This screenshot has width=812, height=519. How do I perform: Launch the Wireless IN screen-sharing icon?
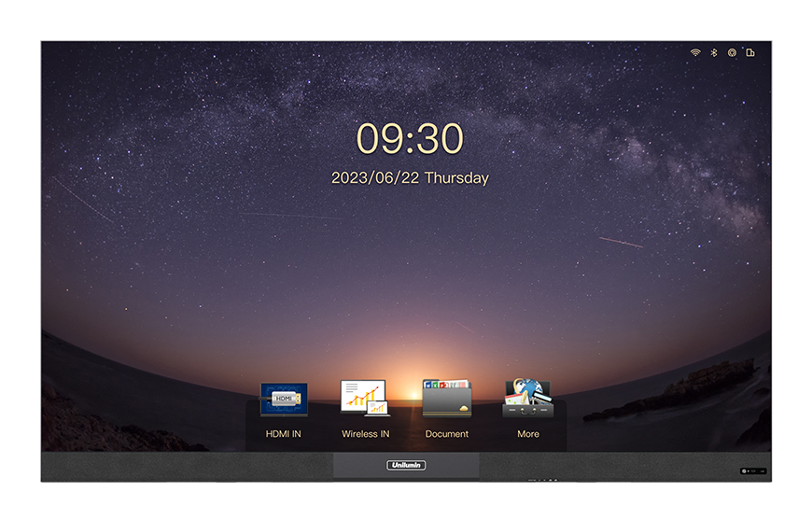(x=365, y=399)
